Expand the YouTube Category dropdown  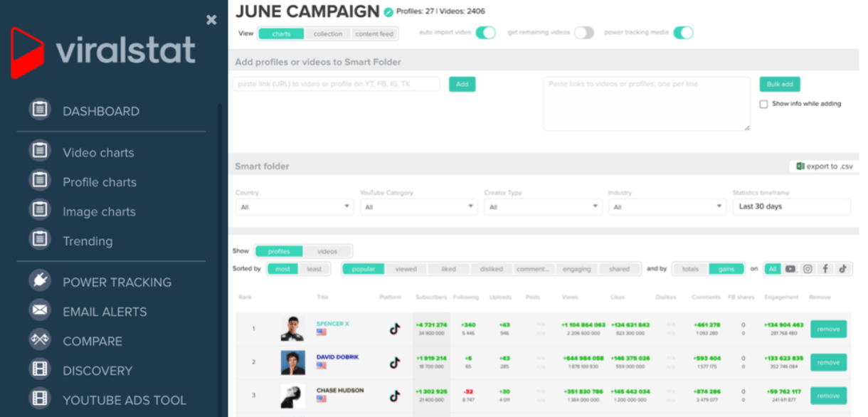[x=418, y=207]
